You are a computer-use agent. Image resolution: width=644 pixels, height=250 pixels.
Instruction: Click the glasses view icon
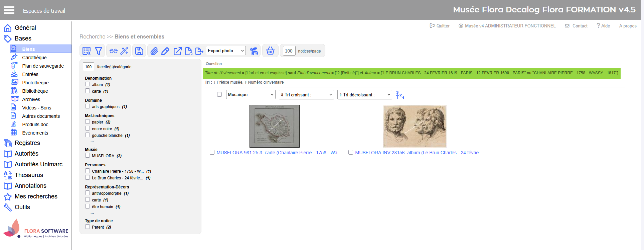click(114, 51)
